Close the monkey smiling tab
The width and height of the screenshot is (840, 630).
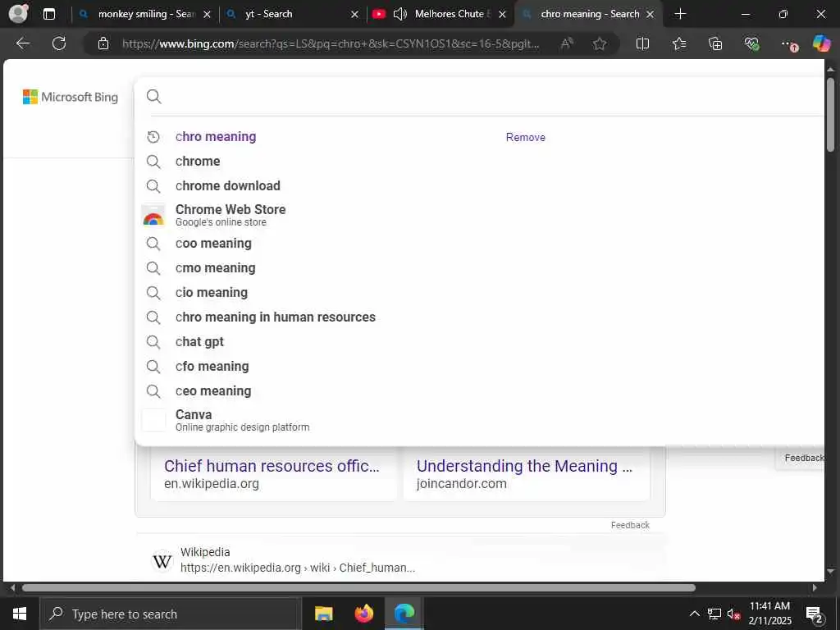coord(207,15)
